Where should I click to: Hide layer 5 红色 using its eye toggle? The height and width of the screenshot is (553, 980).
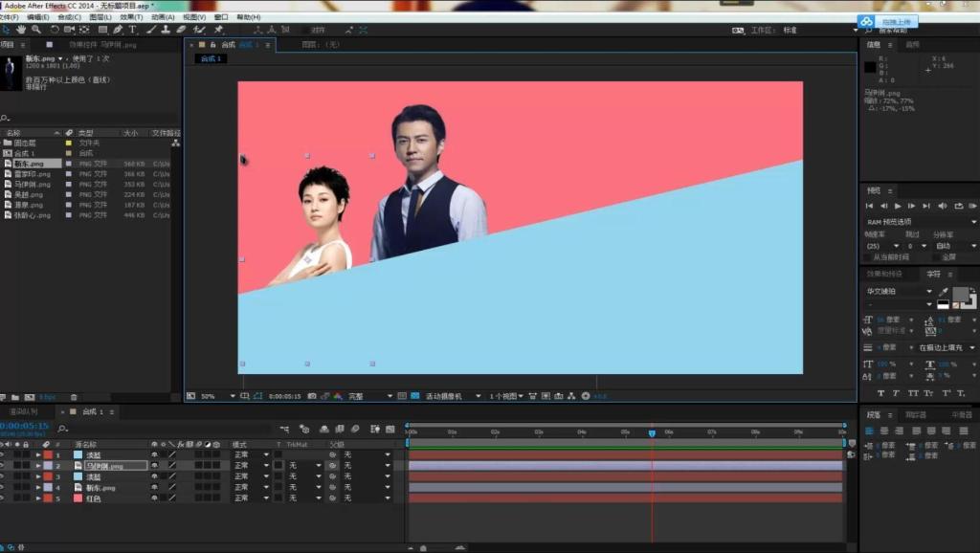click(x=3, y=498)
